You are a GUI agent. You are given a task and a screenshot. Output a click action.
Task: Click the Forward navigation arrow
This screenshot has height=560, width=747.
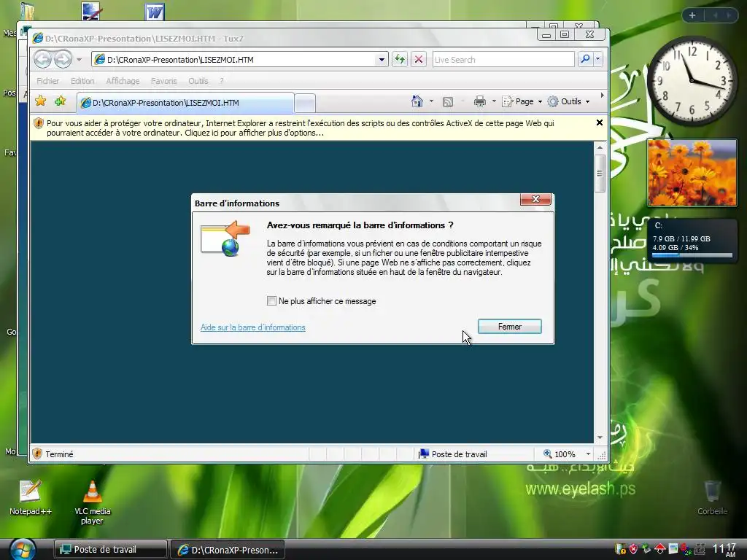[63, 60]
